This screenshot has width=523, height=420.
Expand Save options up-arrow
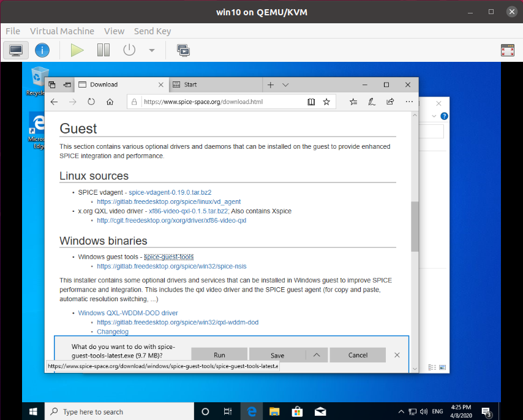coord(317,355)
